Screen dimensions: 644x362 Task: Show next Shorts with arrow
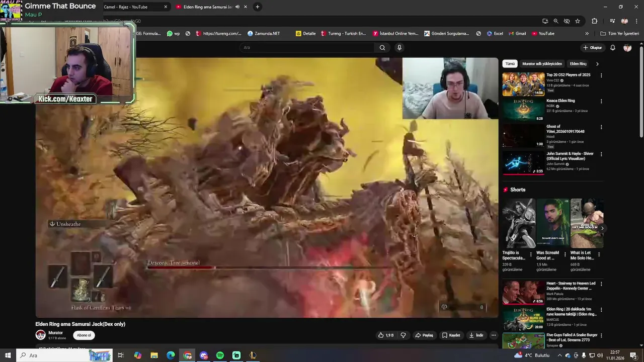click(602, 228)
